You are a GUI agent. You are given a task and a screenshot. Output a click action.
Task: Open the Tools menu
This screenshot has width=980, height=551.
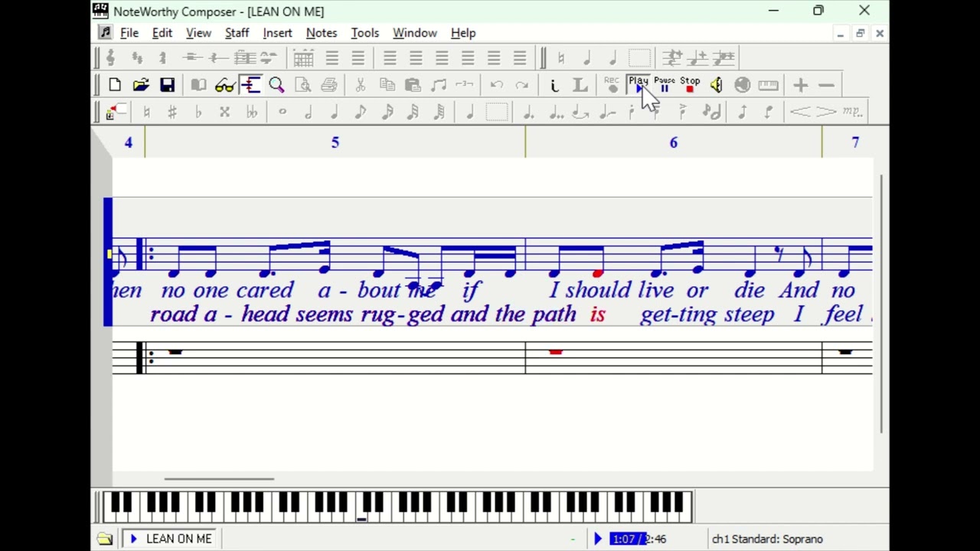pyautogui.click(x=365, y=33)
